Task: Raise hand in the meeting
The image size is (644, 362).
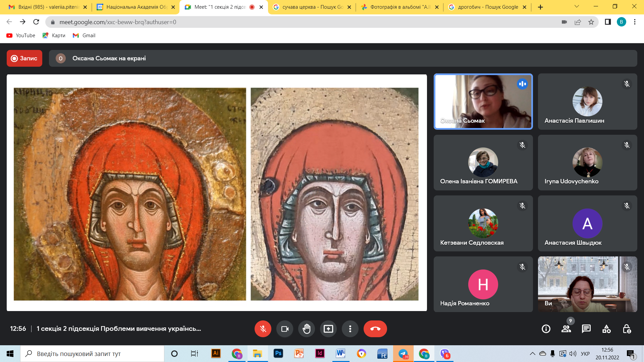Action: pyautogui.click(x=307, y=329)
